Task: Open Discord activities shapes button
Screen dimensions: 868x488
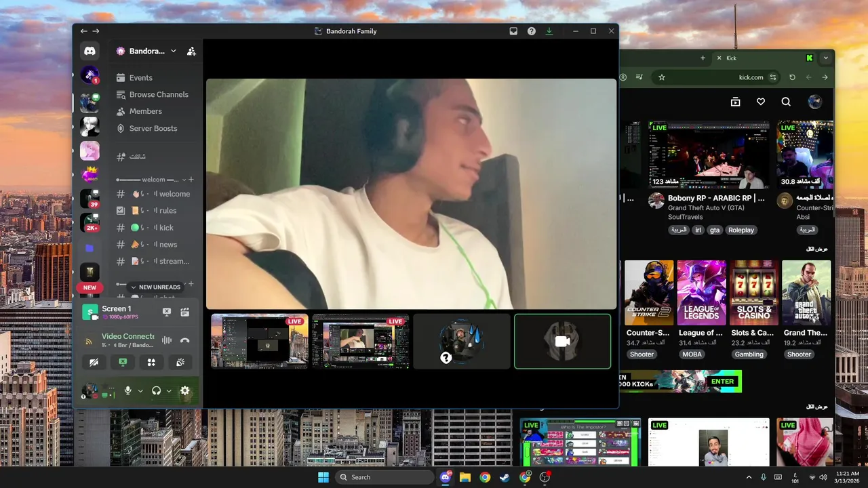Action: 151,363
